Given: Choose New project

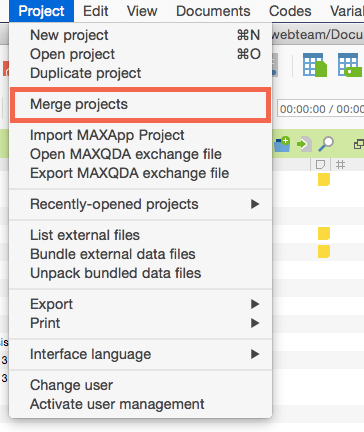Looking at the screenshot, I should (140, 35).
